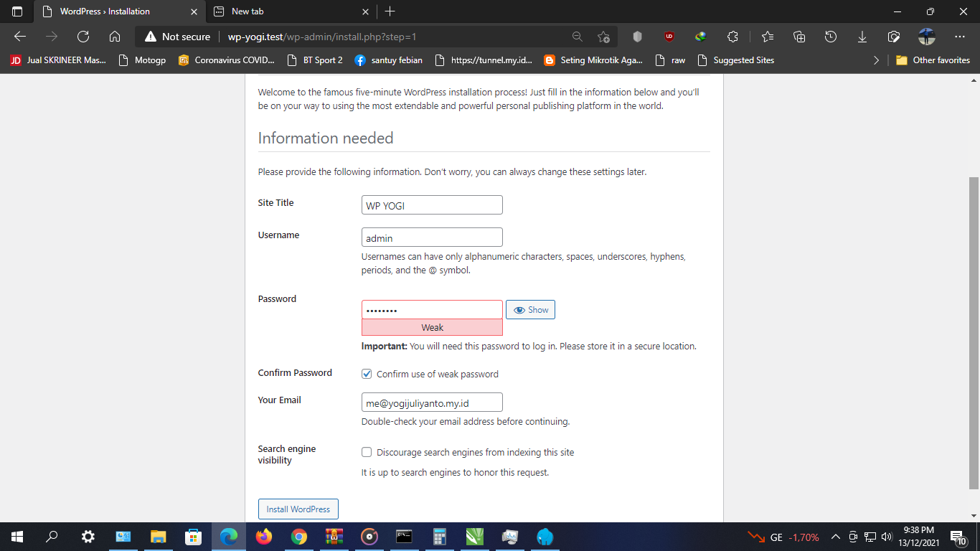Screen dimensions: 980x551
Task: Open Settings gear in taskbar
Action: click(88, 537)
